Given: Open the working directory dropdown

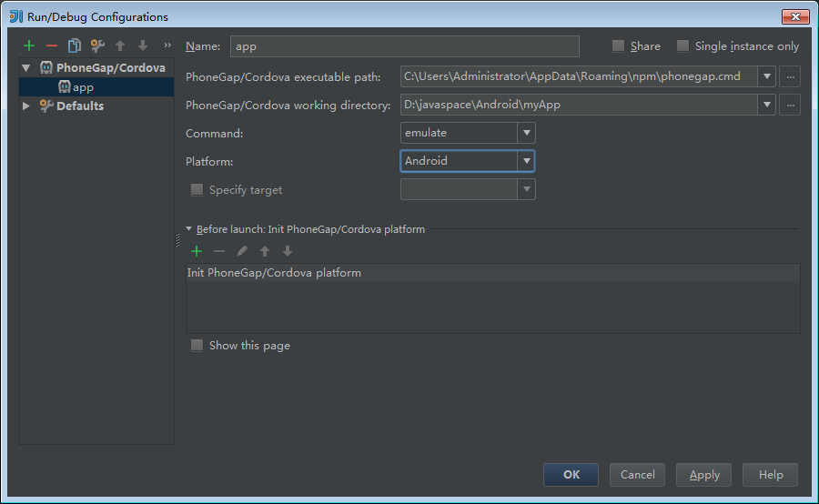Looking at the screenshot, I should tap(767, 105).
